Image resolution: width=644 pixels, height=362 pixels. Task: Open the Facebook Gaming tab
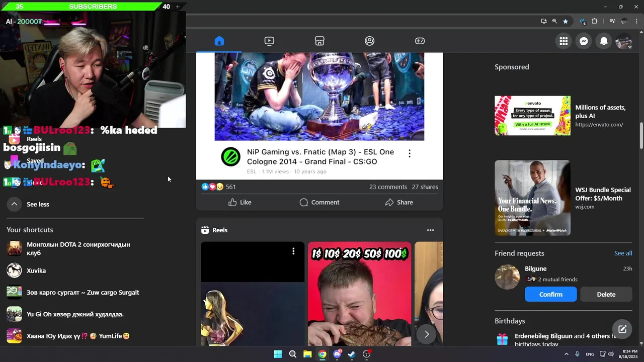tap(420, 41)
